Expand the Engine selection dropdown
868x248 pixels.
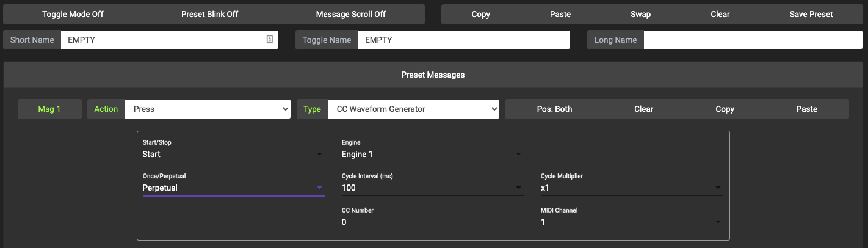(432, 155)
